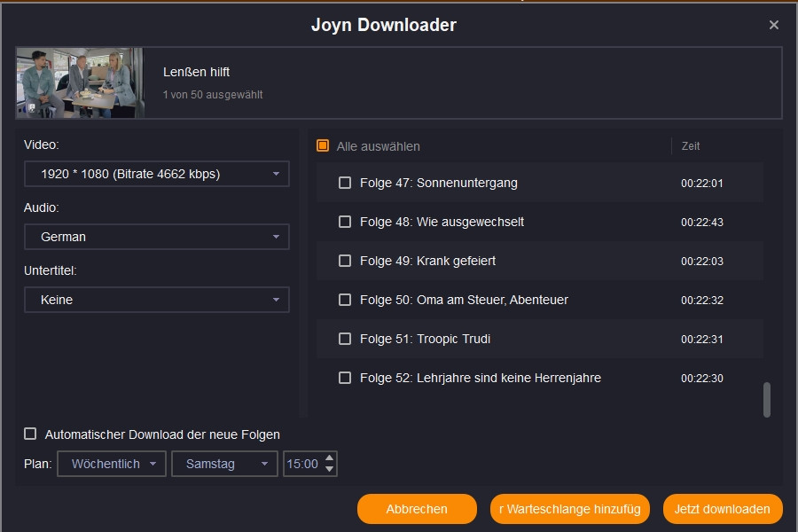Toggle the Alle auswählen checkbox

(323, 145)
